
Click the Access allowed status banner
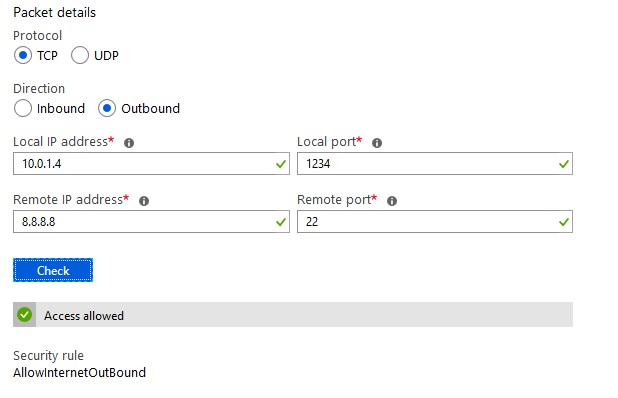click(x=293, y=314)
